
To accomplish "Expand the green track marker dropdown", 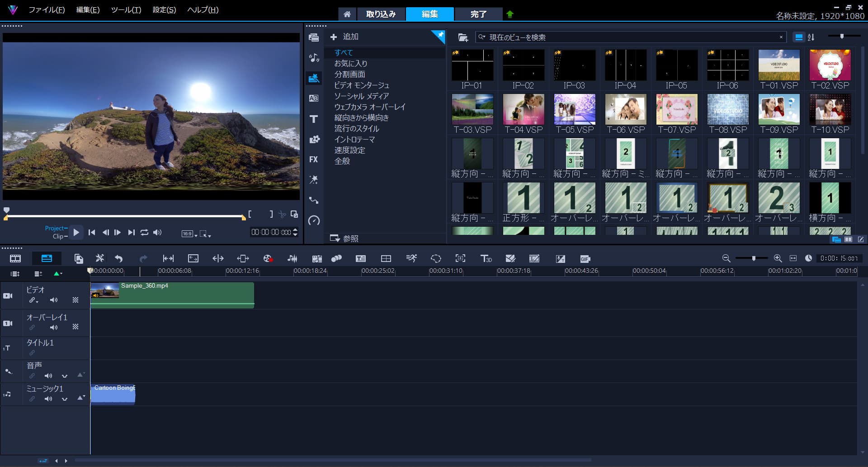I will (58, 273).
